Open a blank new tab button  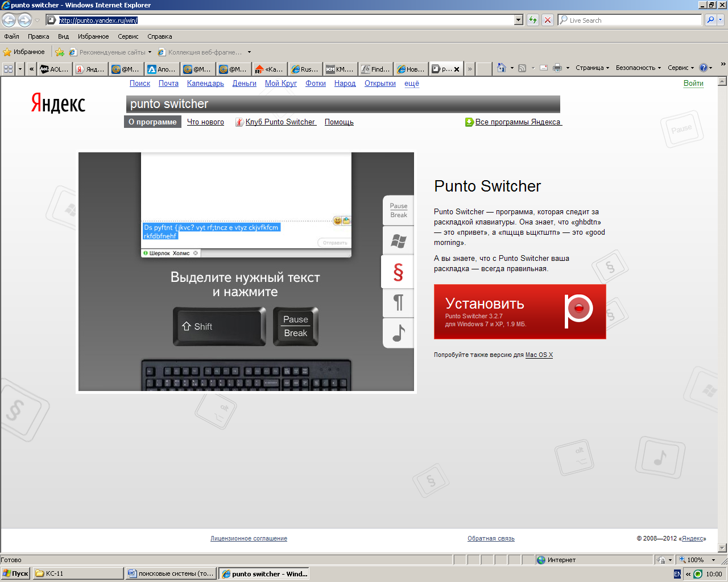tap(484, 69)
